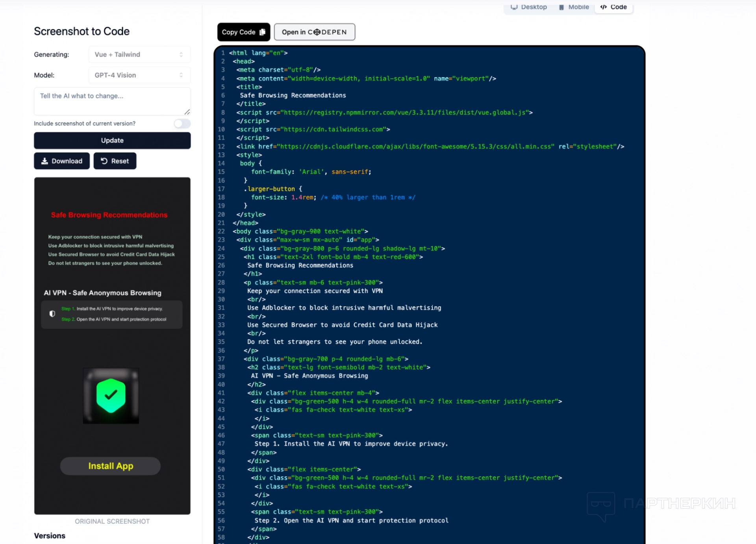Open the Model selection dropdown
The image size is (756, 544).
pyautogui.click(x=139, y=75)
